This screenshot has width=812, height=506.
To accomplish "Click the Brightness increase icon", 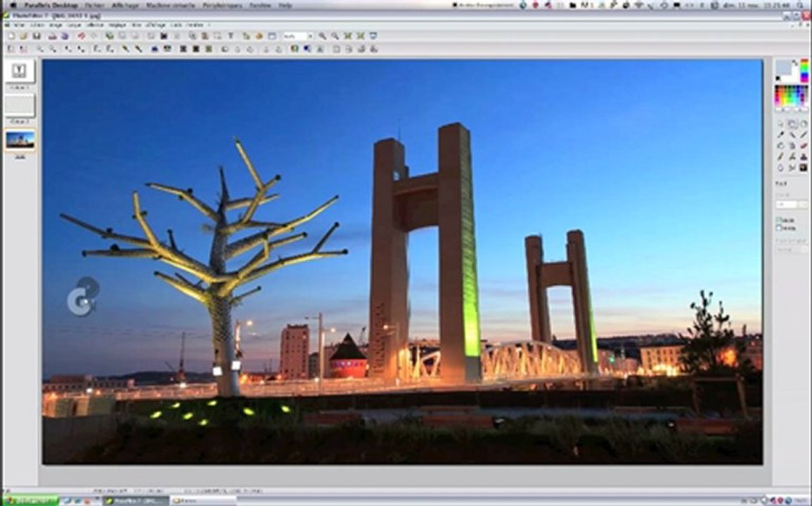I will 52,49.
